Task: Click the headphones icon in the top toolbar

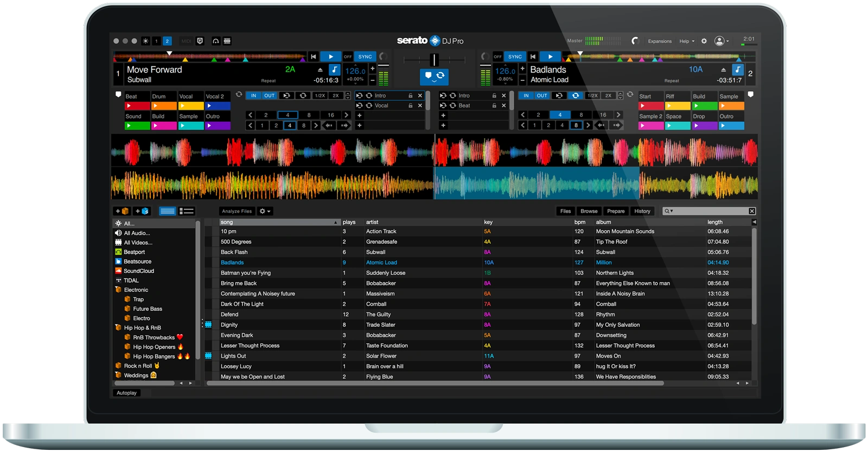Action: (x=215, y=41)
